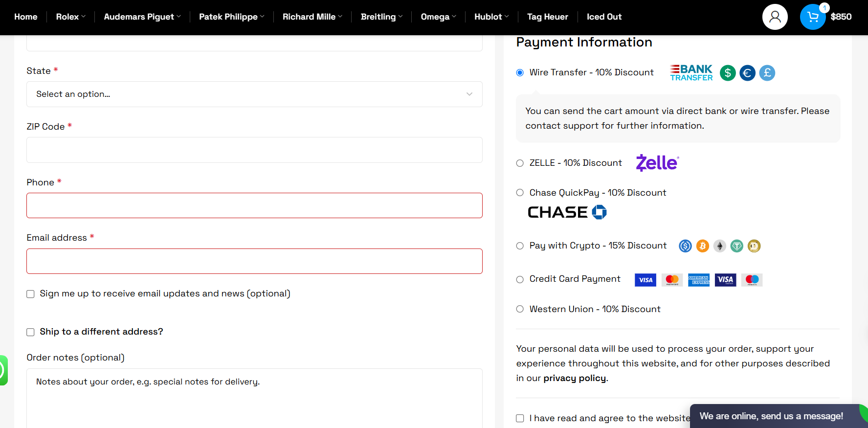Viewport: 868px width, 428px height.
Task: Select Wire Transfer payment option
Action: coord(520,73)
